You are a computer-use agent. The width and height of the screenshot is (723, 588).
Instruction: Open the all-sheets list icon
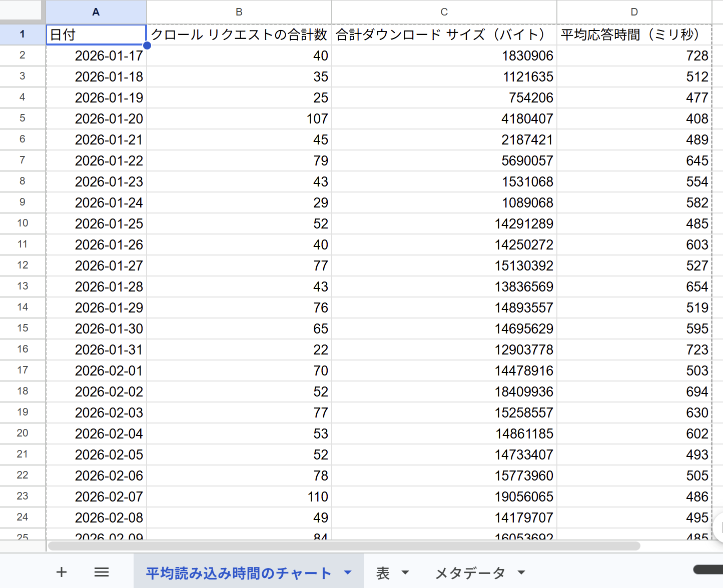click(102, 571)
